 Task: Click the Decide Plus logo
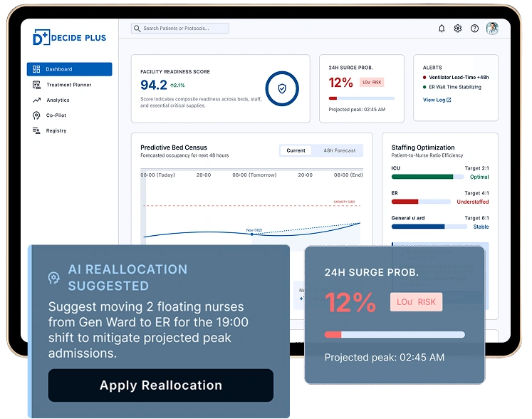[70, 37]
